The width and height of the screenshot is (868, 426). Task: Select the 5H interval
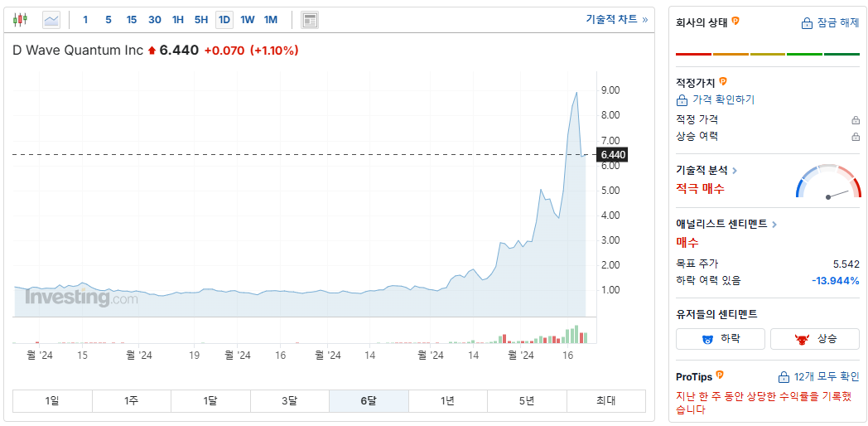pos(201,20)
